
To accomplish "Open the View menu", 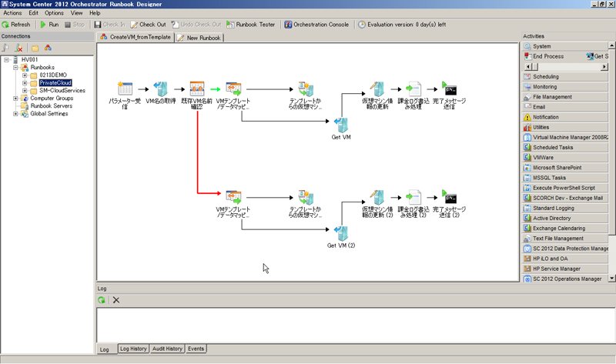I will pos(76,13).
